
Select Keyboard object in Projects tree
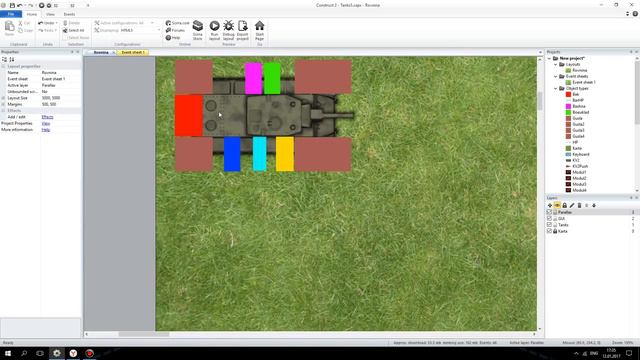[x=580, y=154]
